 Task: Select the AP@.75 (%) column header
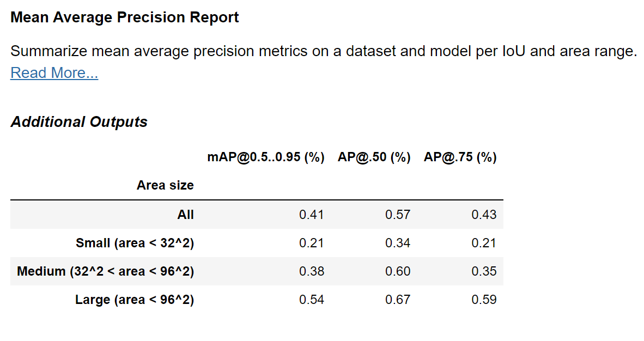(x=460, y=157)
